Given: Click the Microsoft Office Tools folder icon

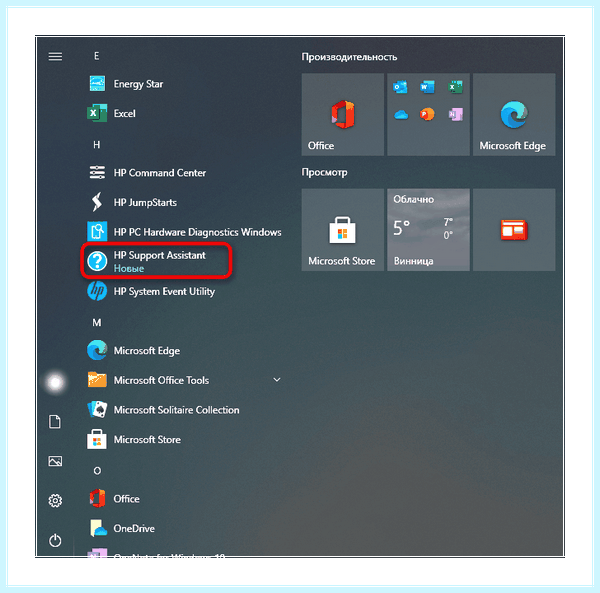Looking at the screenshot, I should [x=97, y=380].
